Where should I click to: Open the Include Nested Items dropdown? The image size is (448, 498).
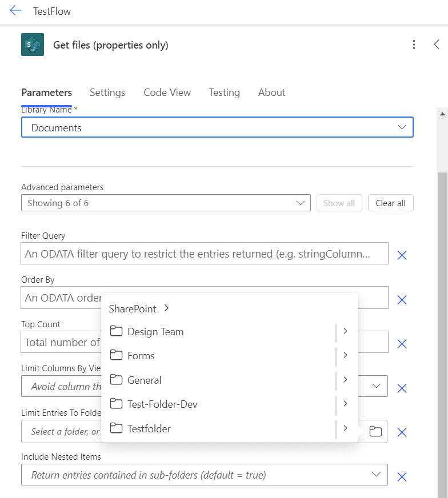tap(205, 475)
